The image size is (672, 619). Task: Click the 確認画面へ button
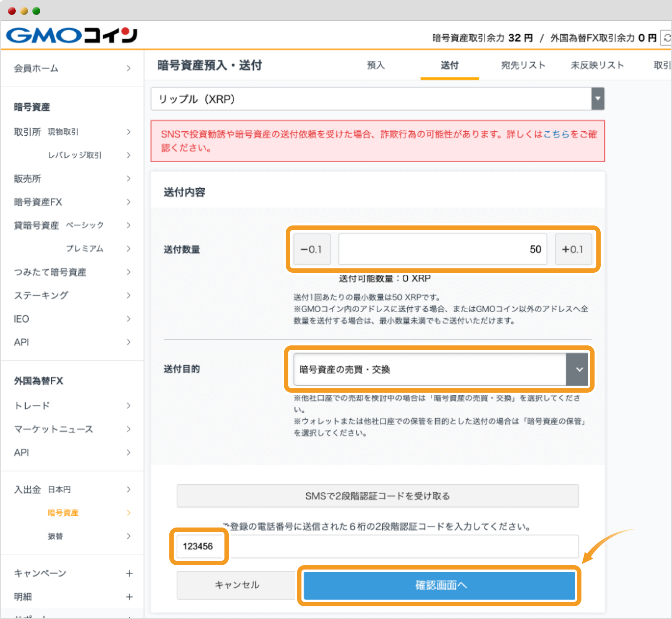[x=439, y=585]
